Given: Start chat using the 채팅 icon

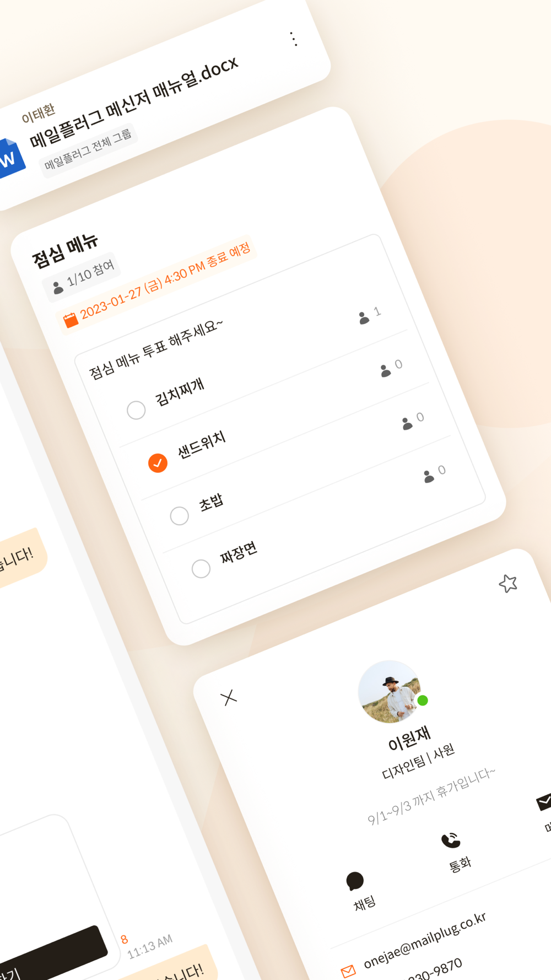Looking at the screenshot, I should click(x=355, y=881).
